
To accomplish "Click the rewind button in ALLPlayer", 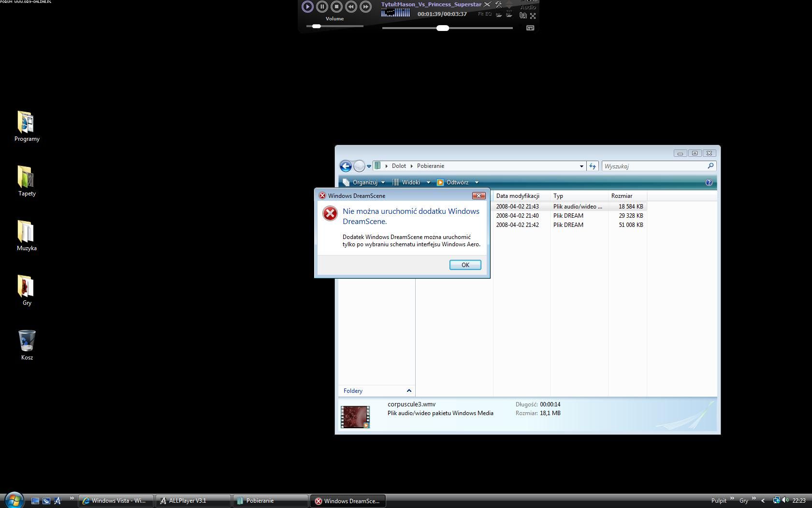I will tap(351, 6).
